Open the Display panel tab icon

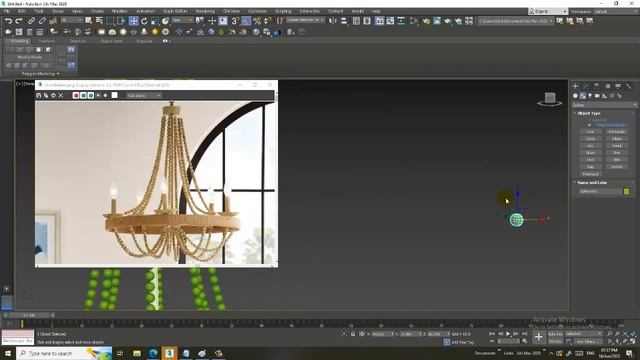pyautogui.click(x=618, y=86)
